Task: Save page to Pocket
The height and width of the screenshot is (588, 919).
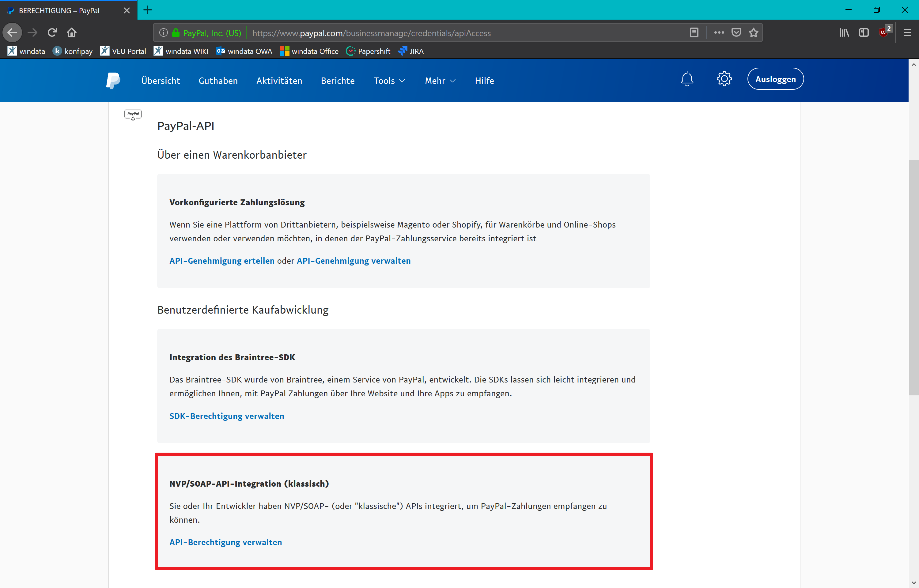Action: coord(736,33)
